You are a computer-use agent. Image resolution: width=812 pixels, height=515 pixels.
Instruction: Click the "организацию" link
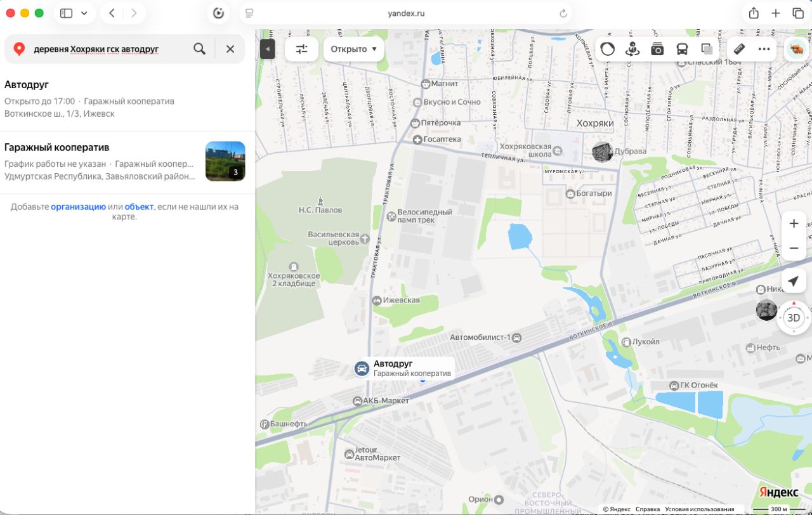78,207
